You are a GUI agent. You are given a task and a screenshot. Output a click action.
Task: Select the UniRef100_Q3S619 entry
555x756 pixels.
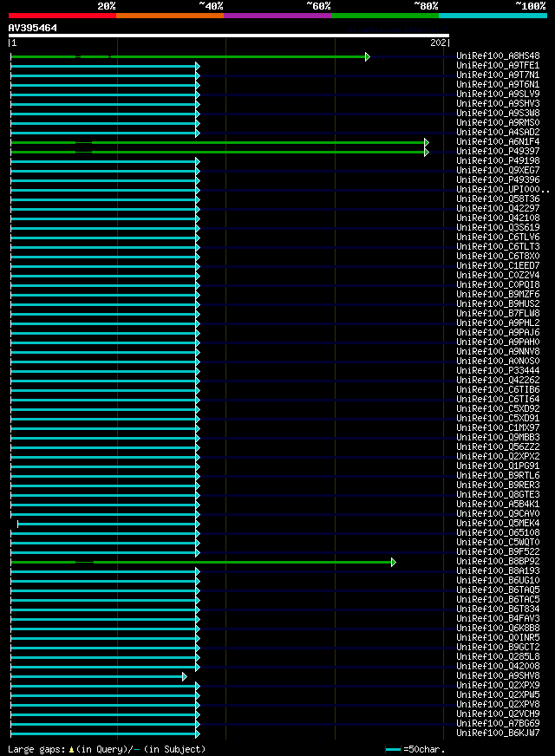tap(498, 227)
